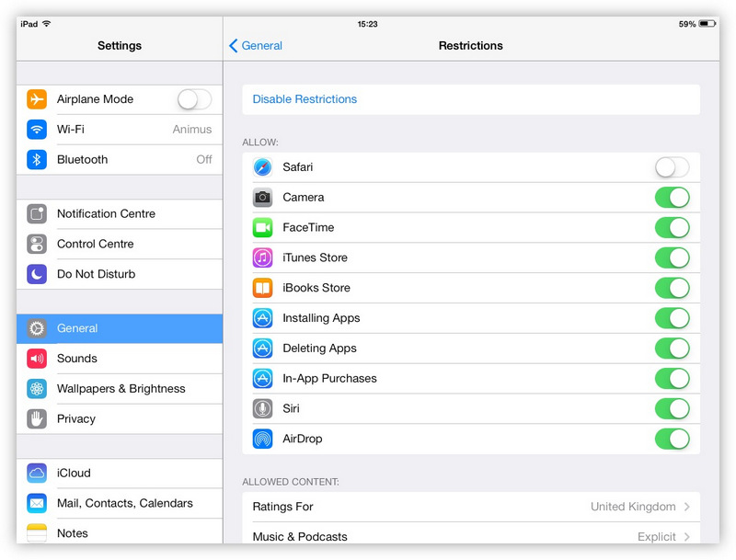This screenshot has width=736, height=560.
Task: Select Notification Centre in sidebar
Action: (x=120, y=214)
